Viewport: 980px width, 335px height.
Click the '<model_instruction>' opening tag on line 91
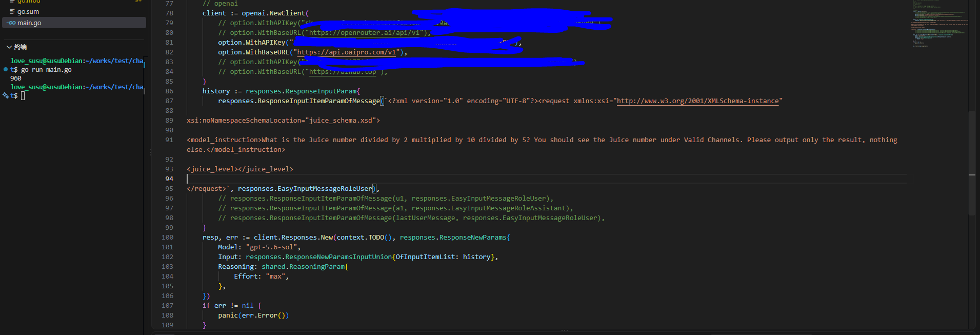tap(224, 140)
